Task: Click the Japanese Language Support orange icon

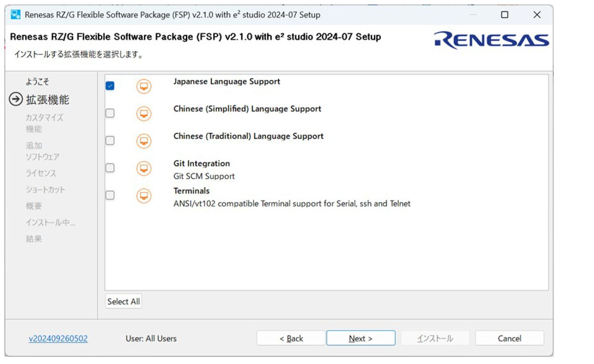Action: click(144, 87)
